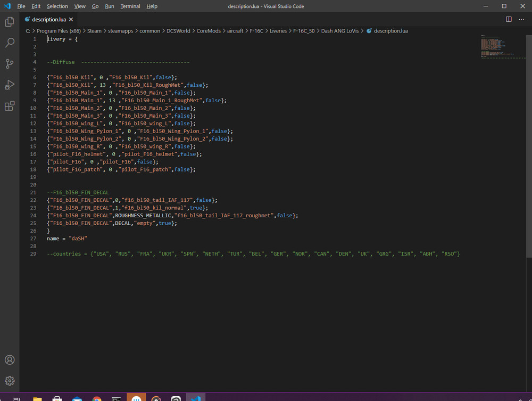
Task: Open the Extensions view
Action: 10,106
